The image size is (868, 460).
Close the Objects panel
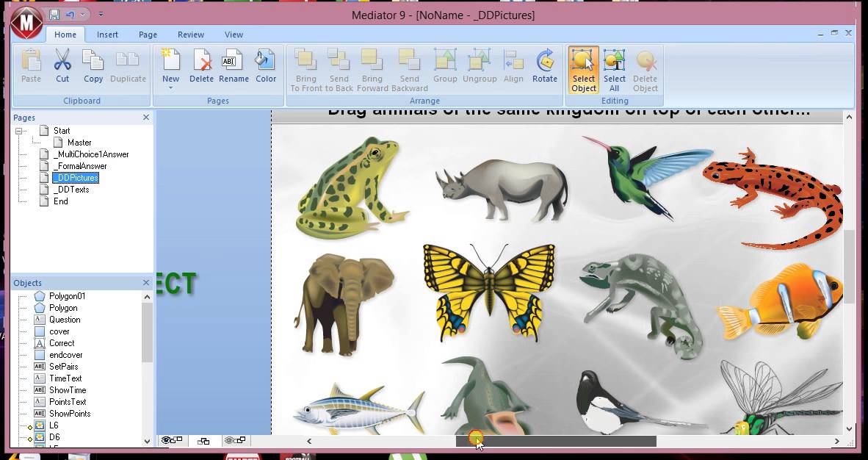(x=146, y=283)
